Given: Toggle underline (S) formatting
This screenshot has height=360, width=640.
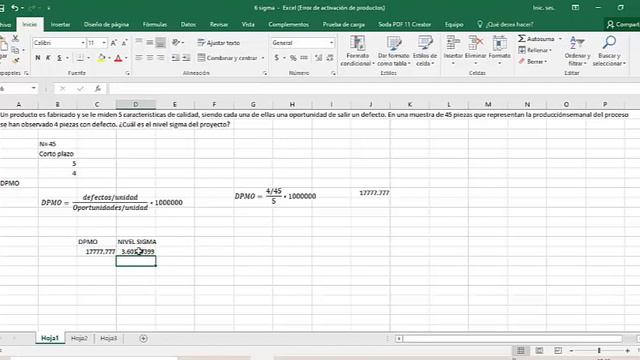Looking at the screenshot, I should click(59, 58).
